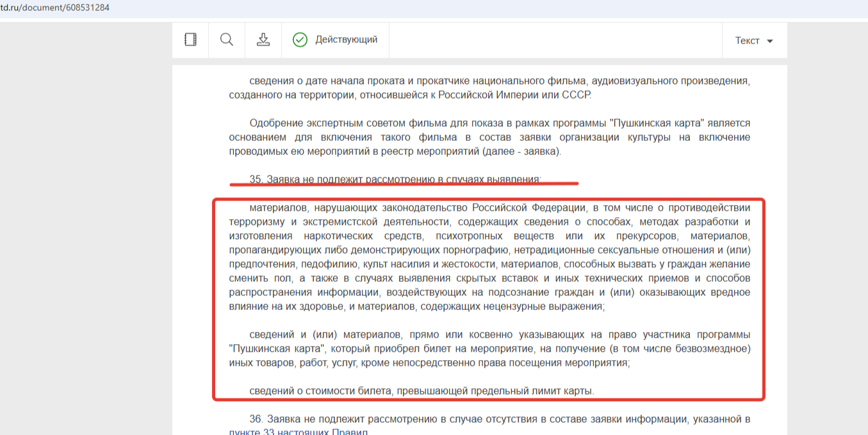
Task: Click the green checkmark status icon
Action: [300, 40]
